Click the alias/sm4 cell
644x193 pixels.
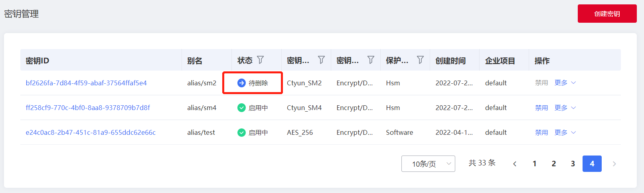pyautogui.click(x=202, y=108)
